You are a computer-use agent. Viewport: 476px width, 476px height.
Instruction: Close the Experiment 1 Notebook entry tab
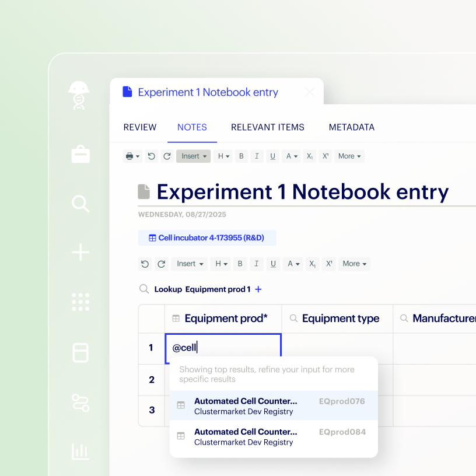pos(310,92)
